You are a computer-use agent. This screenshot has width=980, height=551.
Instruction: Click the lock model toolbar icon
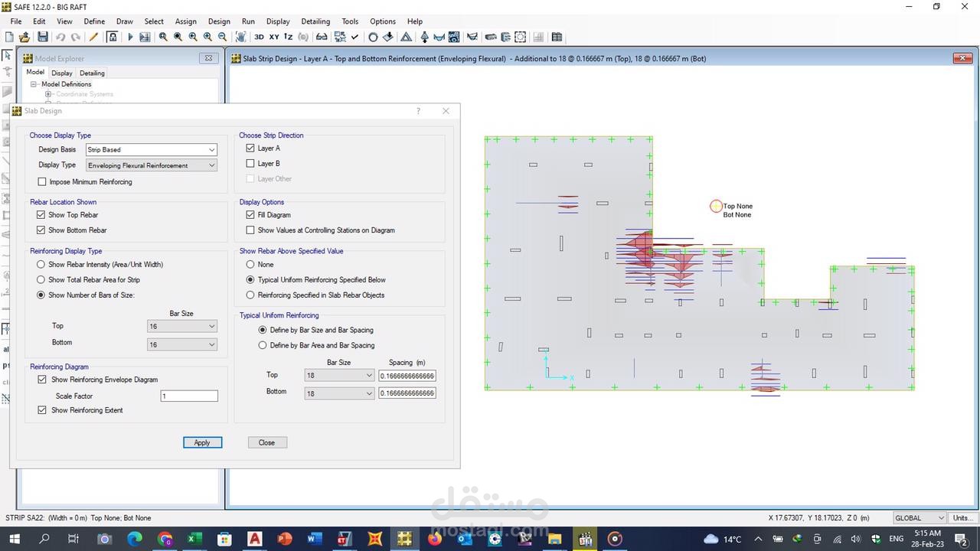tap(112, 37)
